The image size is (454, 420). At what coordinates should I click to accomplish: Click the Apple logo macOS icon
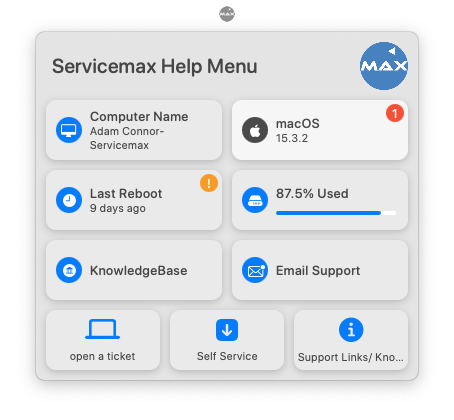tap(255, 130)
